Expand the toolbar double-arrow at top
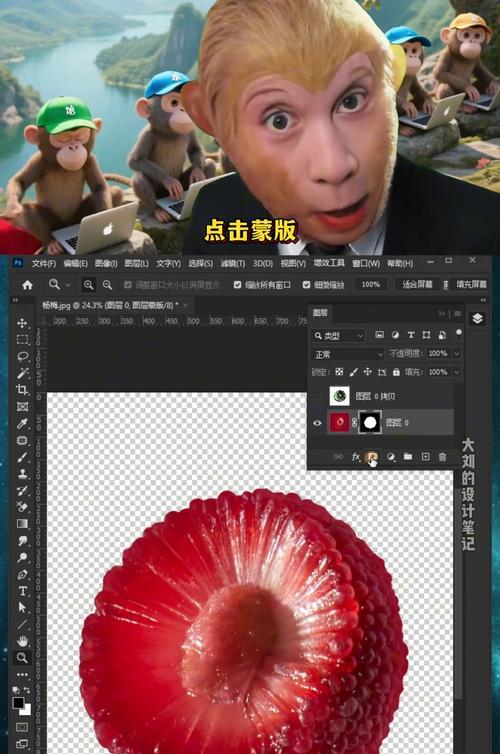 tap(15, 300)
